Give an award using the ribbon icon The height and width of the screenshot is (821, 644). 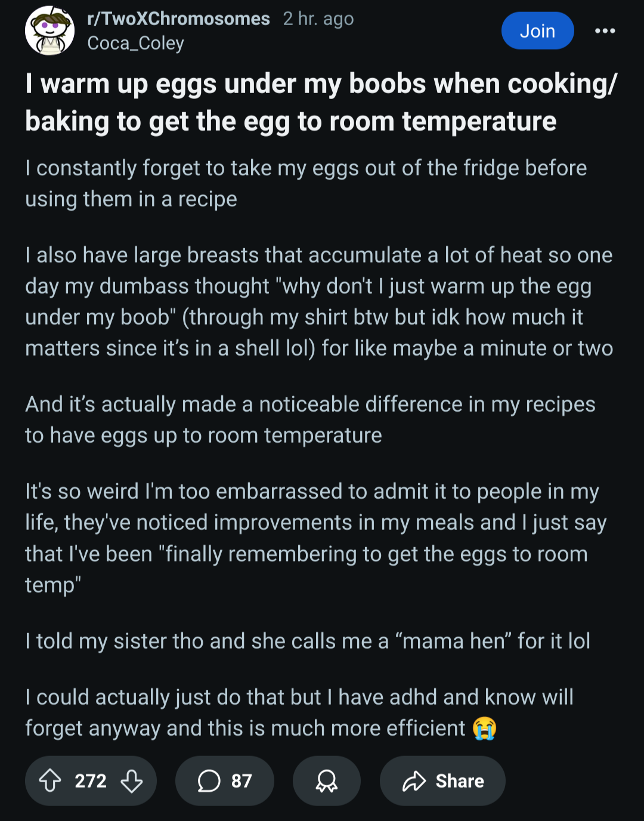coord(326,780)
